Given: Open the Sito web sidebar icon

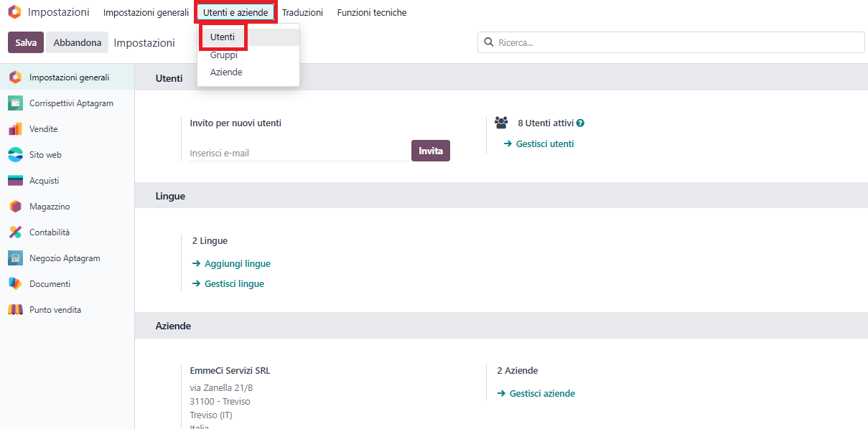Looking at the screenshot, I should coord(15,155).
